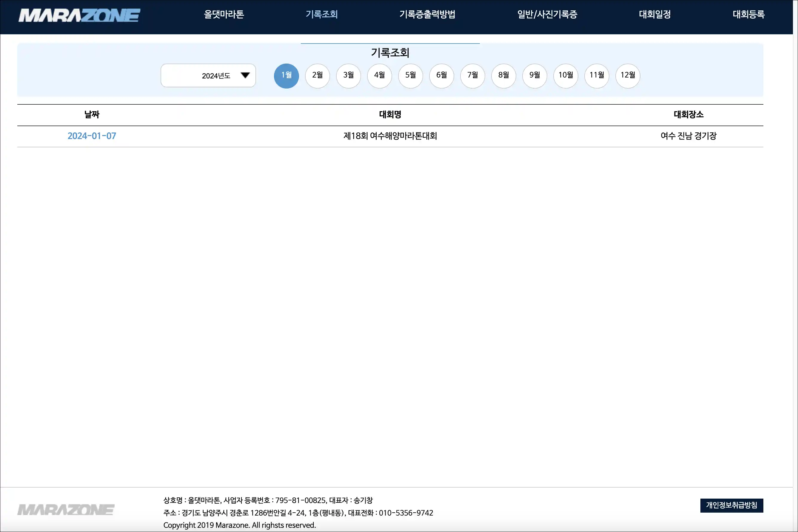
Task: Switch to the 12월 month
Action: coord(628,76)
